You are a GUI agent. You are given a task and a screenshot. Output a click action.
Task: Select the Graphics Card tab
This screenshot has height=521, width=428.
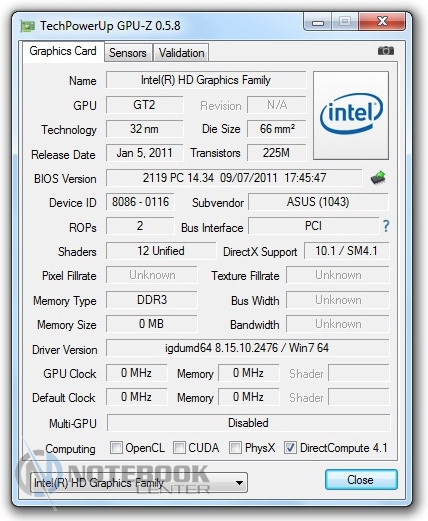(63, 51)
